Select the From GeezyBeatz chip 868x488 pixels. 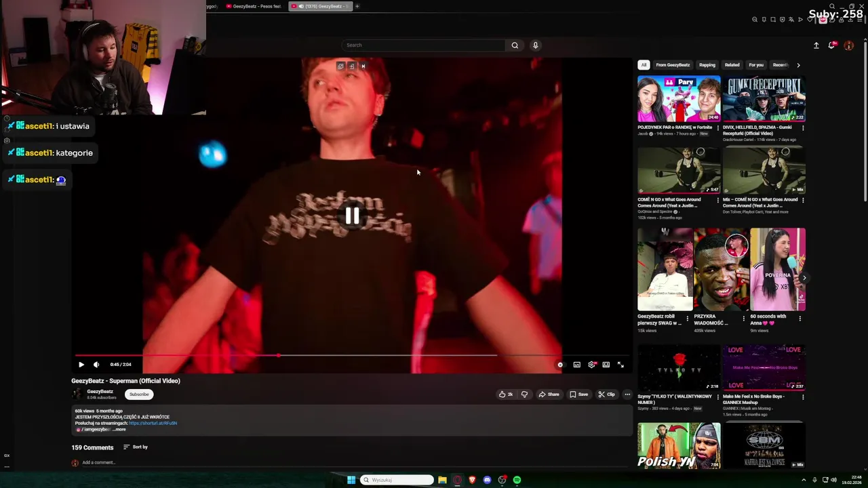coord(673,65)
